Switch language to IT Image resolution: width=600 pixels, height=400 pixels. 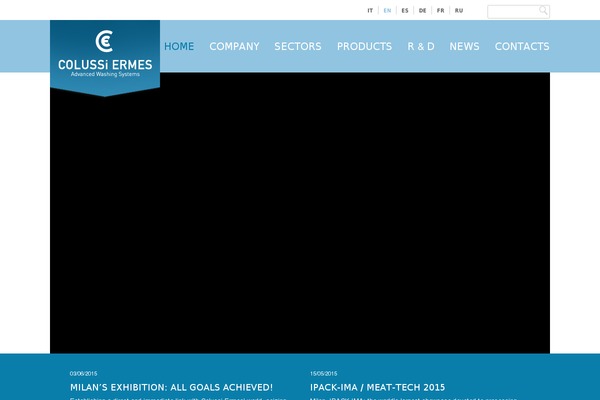coord(370,11)
